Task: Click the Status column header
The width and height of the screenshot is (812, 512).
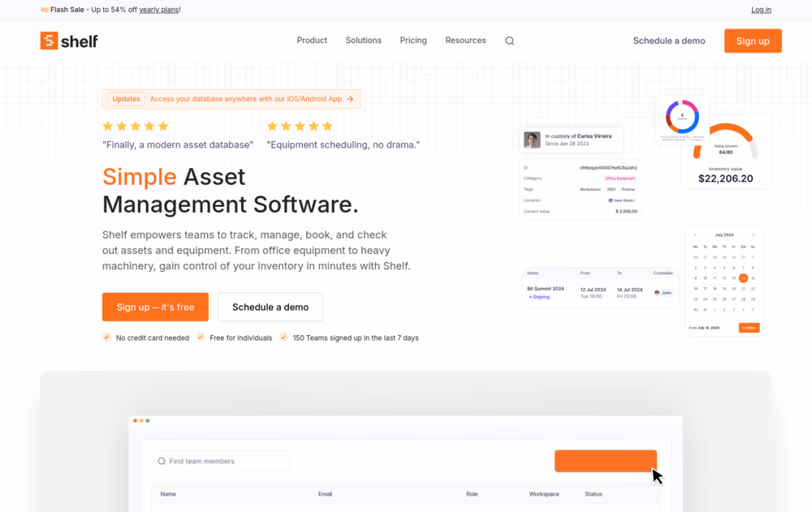Action: [x=594, y=494]
